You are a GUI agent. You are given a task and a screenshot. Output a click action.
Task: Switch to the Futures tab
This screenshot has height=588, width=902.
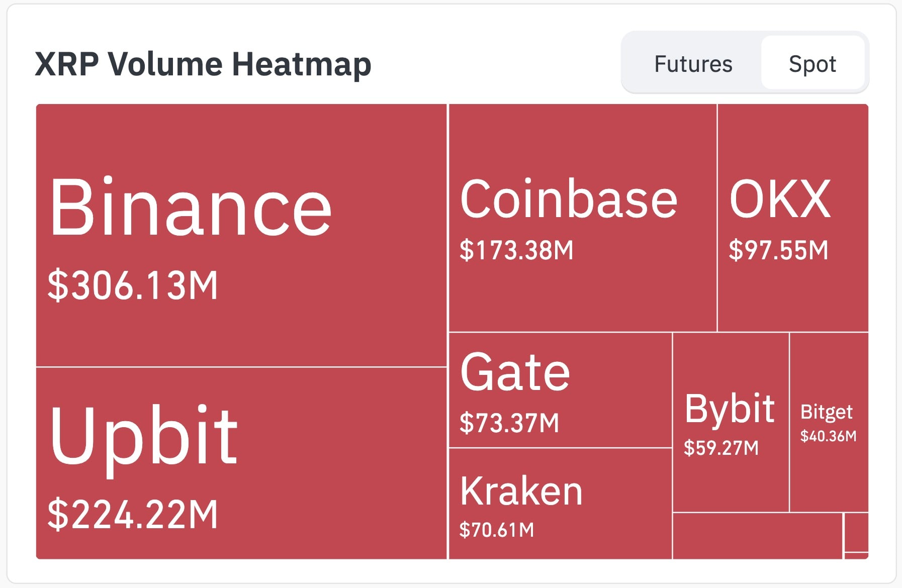click(693, 64)
